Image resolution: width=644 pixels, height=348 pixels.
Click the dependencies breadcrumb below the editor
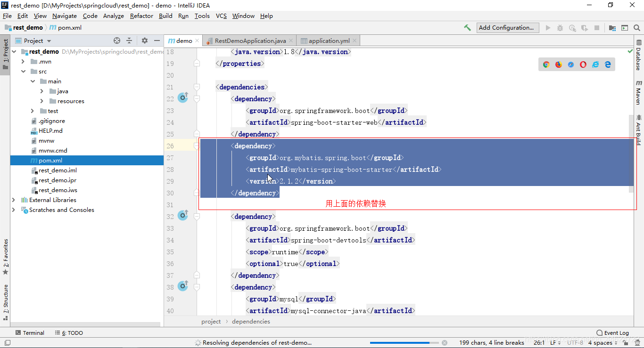pos(251,321)
